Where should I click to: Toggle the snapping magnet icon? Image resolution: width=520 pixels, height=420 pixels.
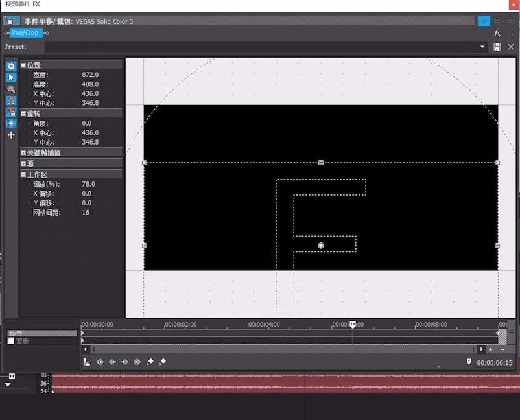11,100
